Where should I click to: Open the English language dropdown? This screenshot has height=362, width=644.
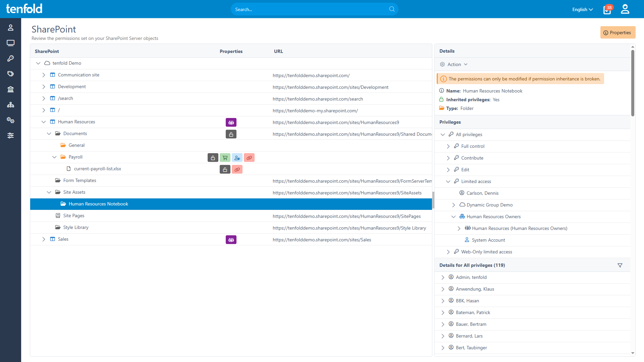583,9
